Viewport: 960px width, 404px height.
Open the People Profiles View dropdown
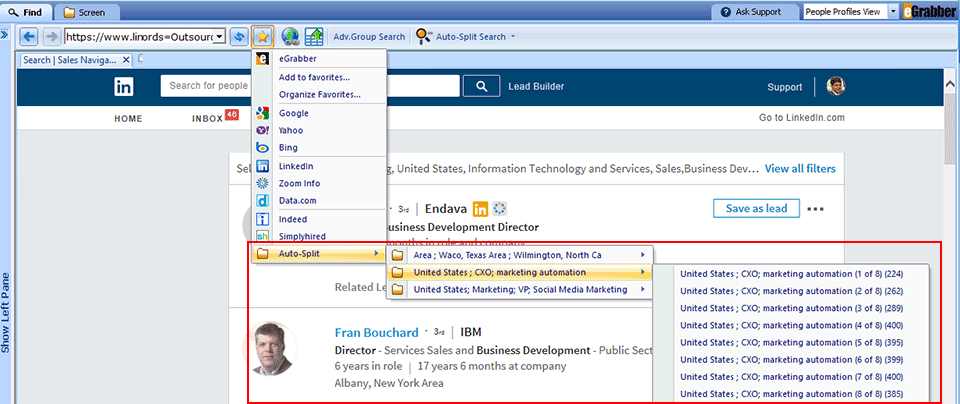893,12
